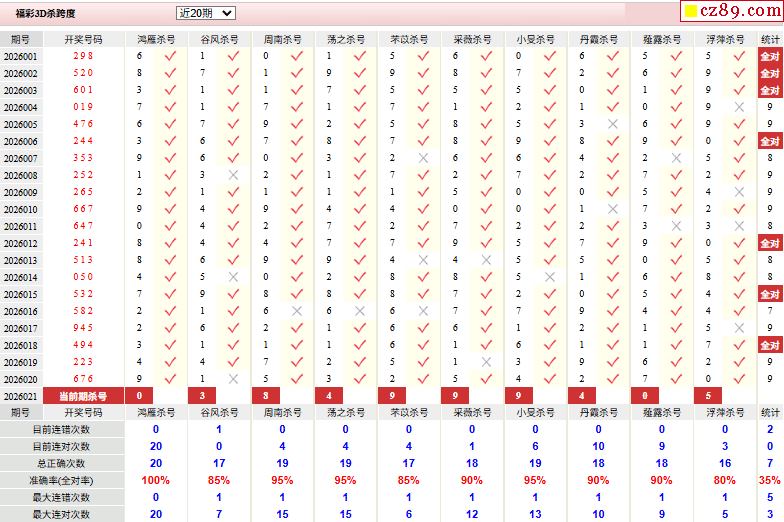784x522 pixels.
Task: Click the 总正确次数 row label
Action: (61, 464)
